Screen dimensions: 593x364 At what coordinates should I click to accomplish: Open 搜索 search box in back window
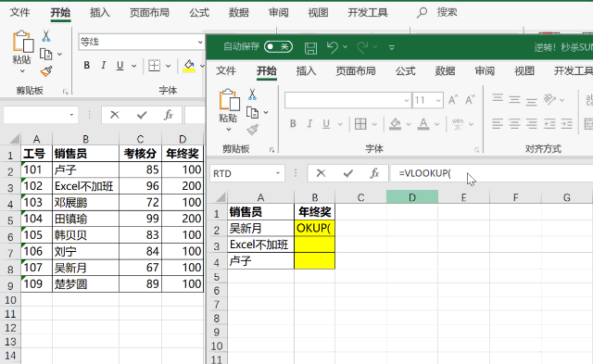(437, 12)
